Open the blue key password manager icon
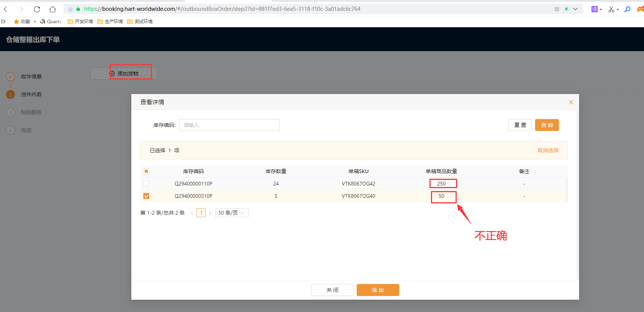644x312 pixels. tap(628, 9)
